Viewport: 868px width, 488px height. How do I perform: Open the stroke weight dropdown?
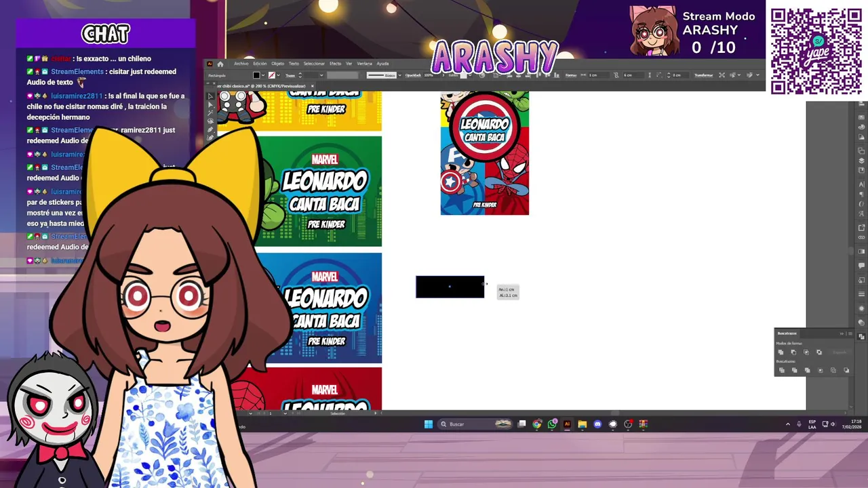pos(321,75)
